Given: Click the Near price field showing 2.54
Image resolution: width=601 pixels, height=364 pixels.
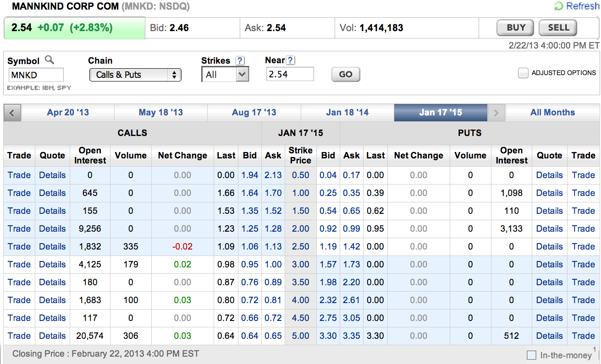Looking at the screenshot, I should [290, 74].
